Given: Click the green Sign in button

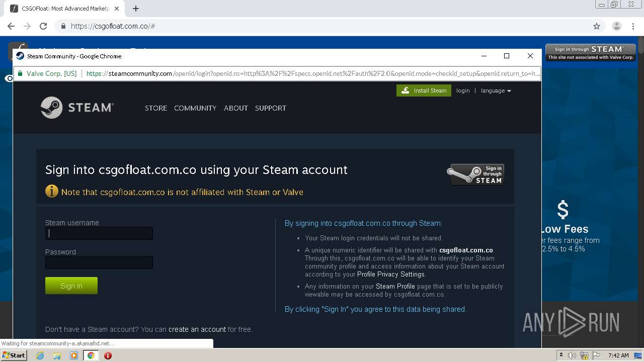Looking at the screenshot, I should click(x=71, y=286).
